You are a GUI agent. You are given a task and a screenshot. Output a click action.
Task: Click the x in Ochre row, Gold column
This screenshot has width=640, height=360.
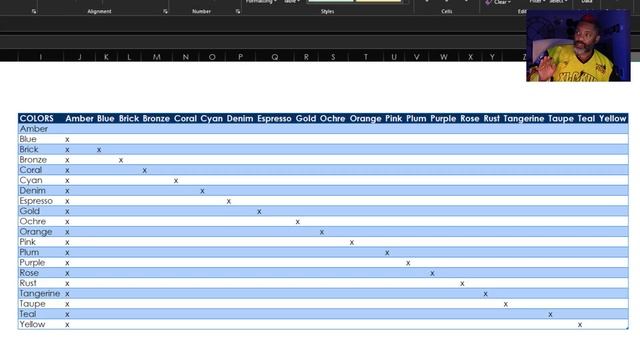tap(298, 222)
